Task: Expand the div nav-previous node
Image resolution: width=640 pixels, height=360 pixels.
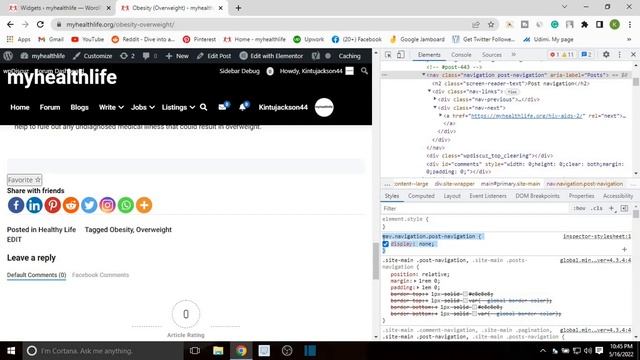Action: coord(435,99)
